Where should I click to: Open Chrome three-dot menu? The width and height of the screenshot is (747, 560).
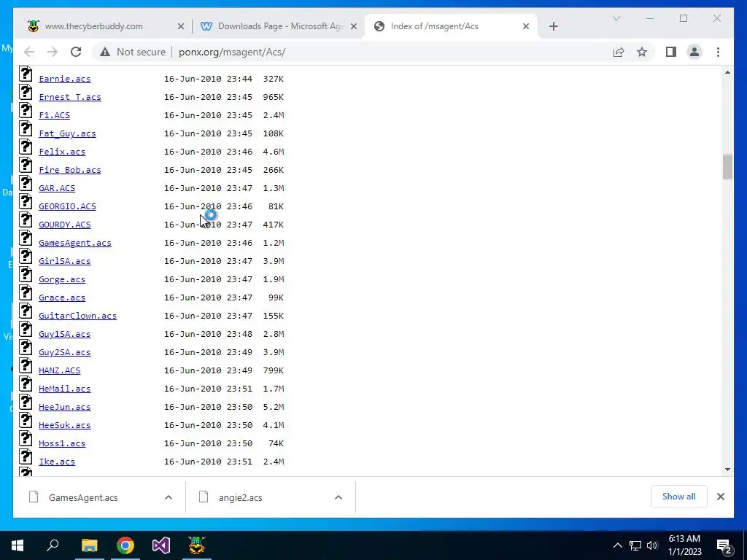tap(718, 52)
